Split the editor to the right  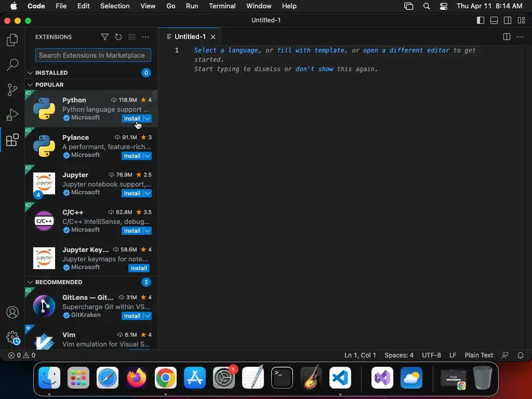point(507,37)
